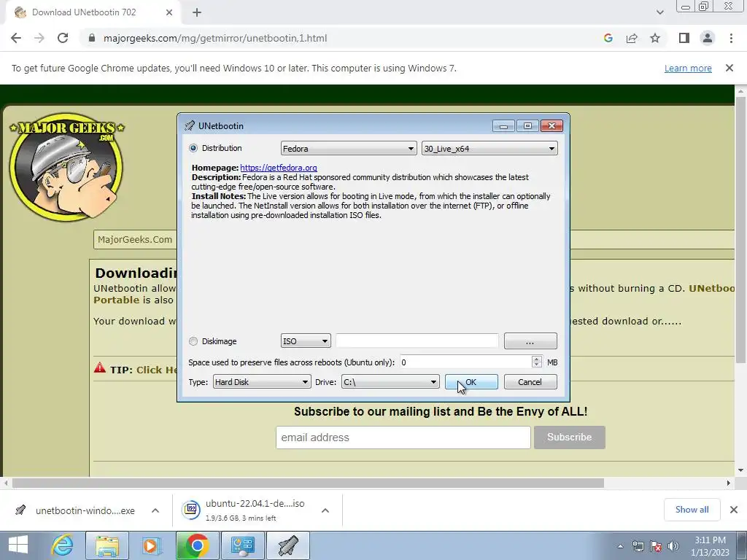The width and height of the screenshot is (747, 560).
Task: Click the MajorGeeks.Com breadcrumb text
Action: pyautogui.click(x=135, y=239)
